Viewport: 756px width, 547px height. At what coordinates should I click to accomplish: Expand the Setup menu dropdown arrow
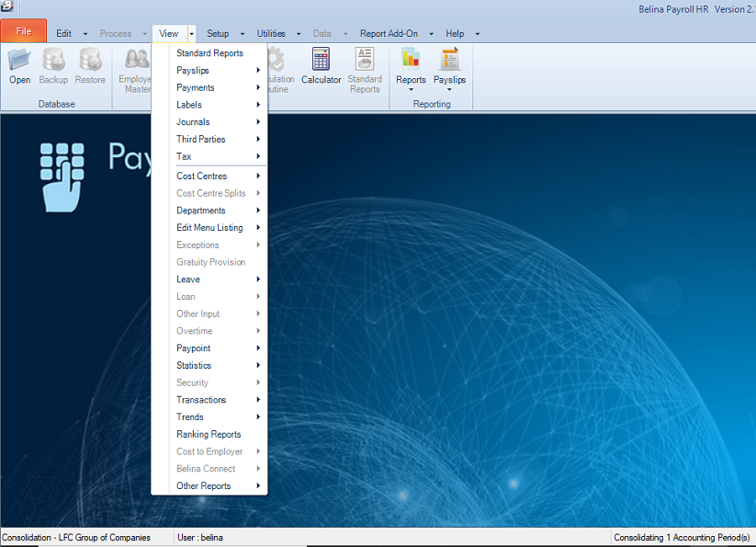tap(243, 34)
